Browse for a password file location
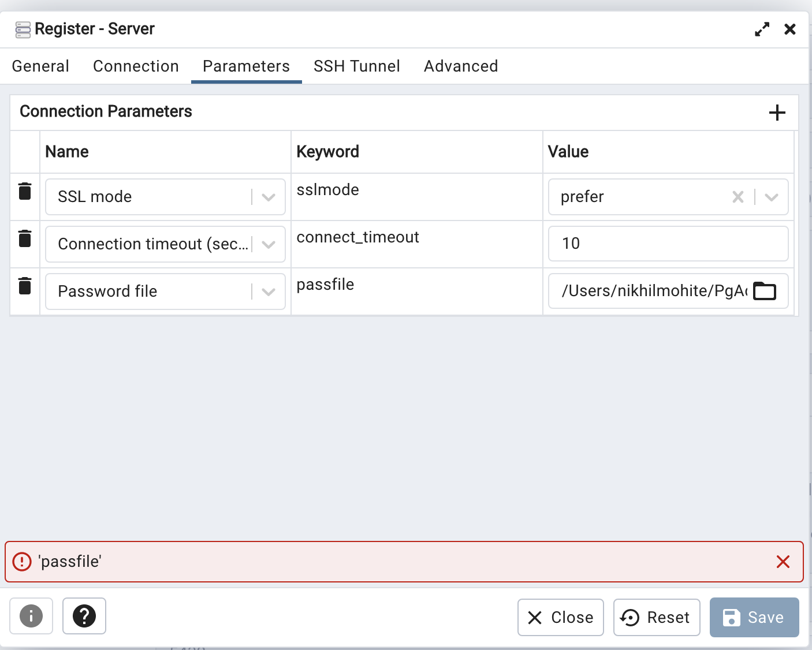 (764, 292)
